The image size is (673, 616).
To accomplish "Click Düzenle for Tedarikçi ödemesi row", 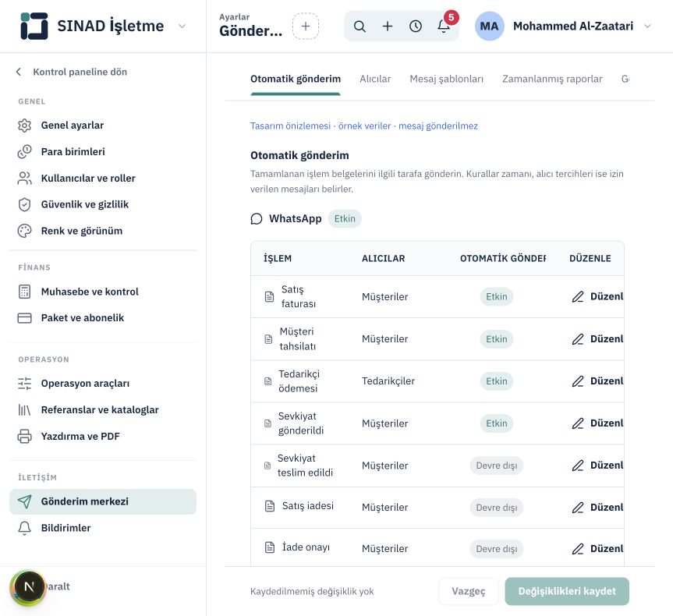I will pos(597,381).
